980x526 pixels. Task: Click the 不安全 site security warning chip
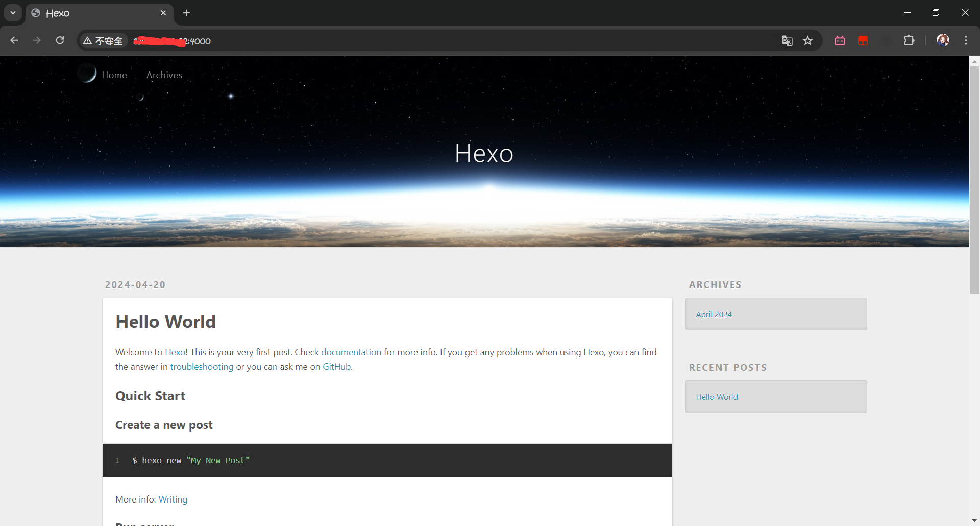pos(103,41)
